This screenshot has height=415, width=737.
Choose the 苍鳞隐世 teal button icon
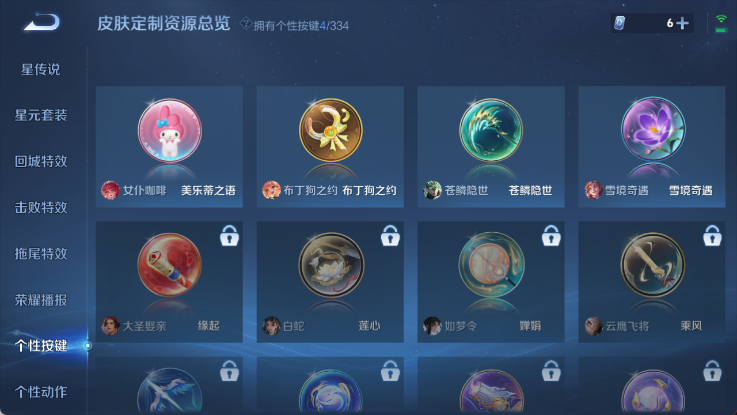(491, 130)
